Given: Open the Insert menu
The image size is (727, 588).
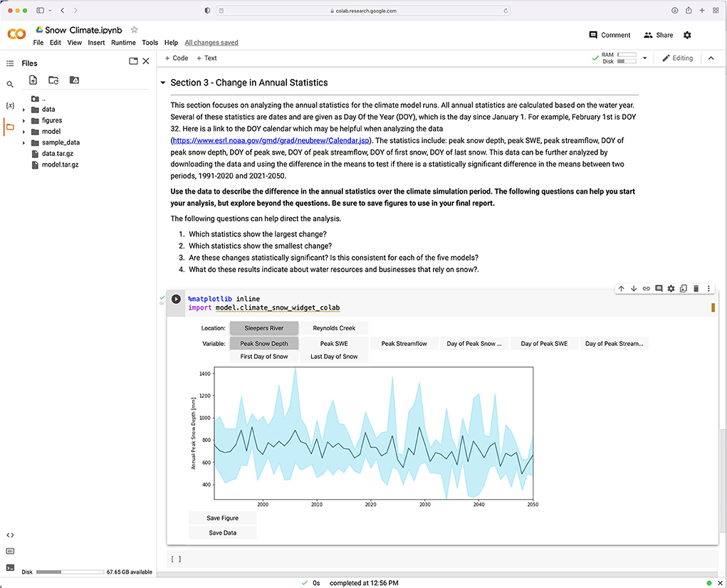Looking at the screenshot, I should 96,43.
